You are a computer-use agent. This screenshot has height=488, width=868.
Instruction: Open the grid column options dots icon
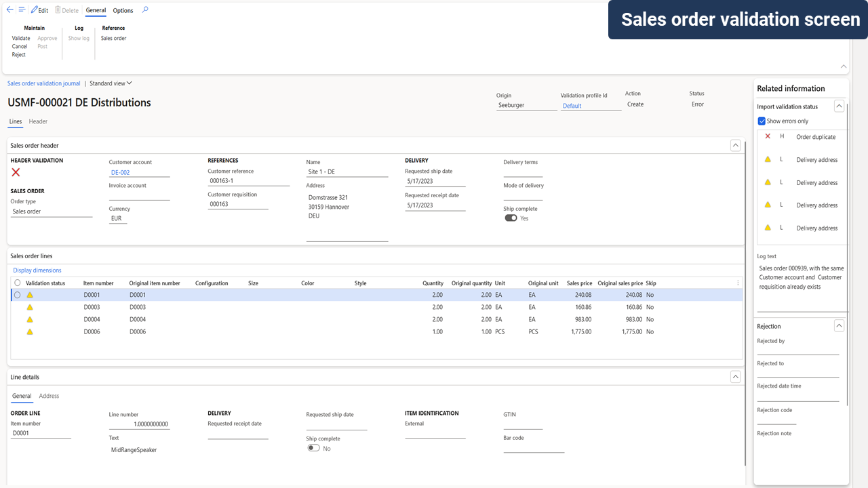[x=738, y=283]
